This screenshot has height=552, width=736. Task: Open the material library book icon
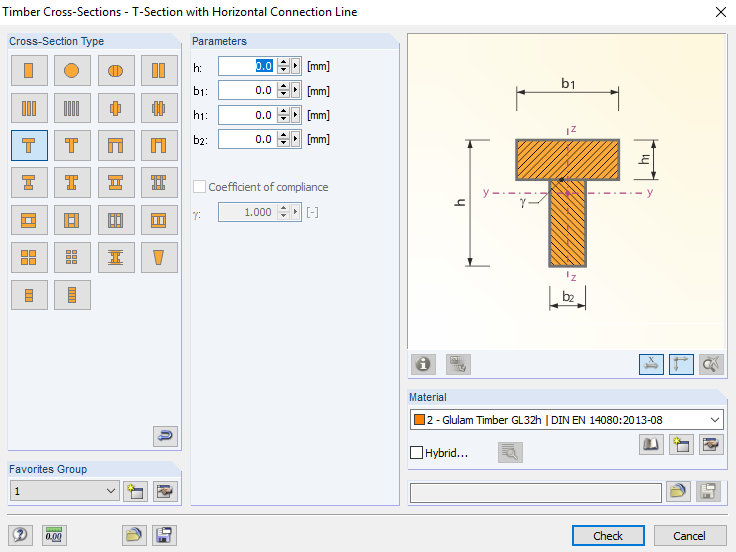click(x=651, y=445)
